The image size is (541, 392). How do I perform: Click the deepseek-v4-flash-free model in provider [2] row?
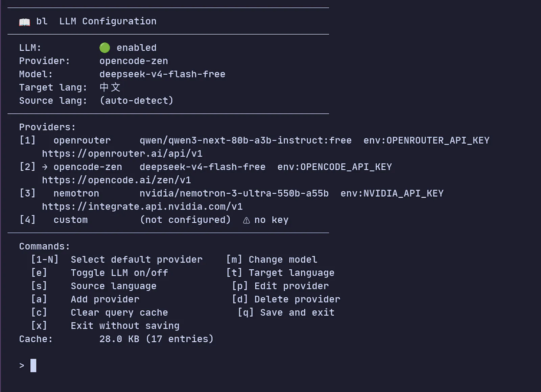tap(203, 167)
